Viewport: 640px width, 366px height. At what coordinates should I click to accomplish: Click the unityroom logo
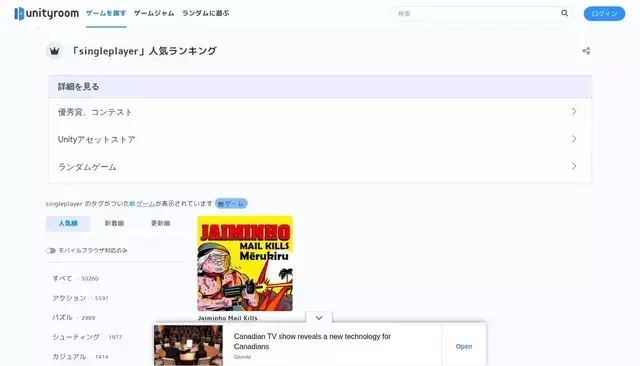click(47, 13)
